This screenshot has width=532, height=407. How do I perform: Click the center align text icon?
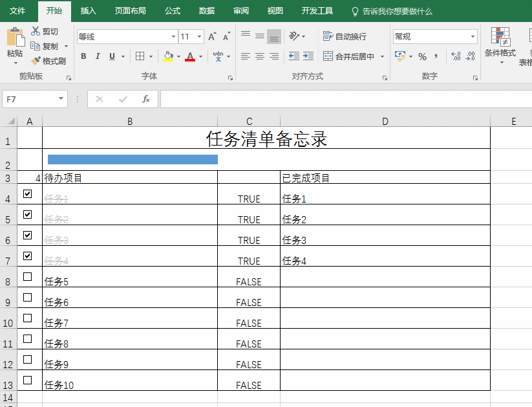(x=260, y=57)
